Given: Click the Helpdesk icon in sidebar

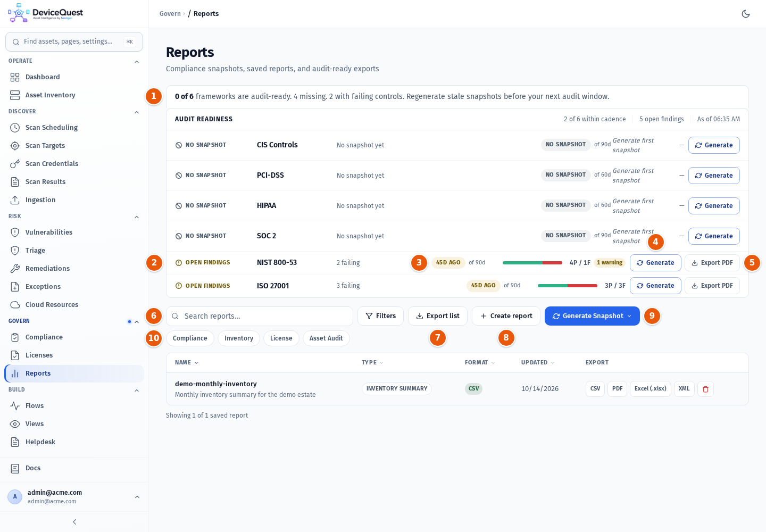Looking at the screenshot, I should click(15, 442).
